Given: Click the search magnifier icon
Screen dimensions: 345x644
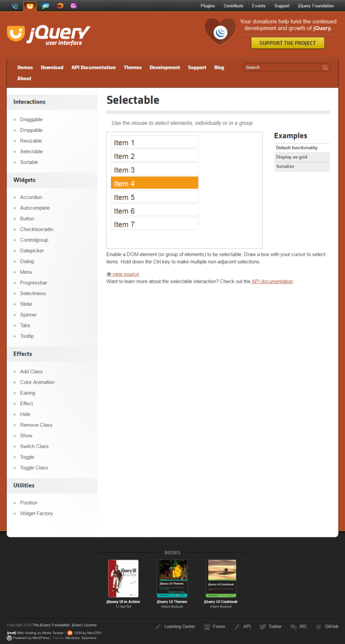Looking at the screenshot, I should [325, 68].
